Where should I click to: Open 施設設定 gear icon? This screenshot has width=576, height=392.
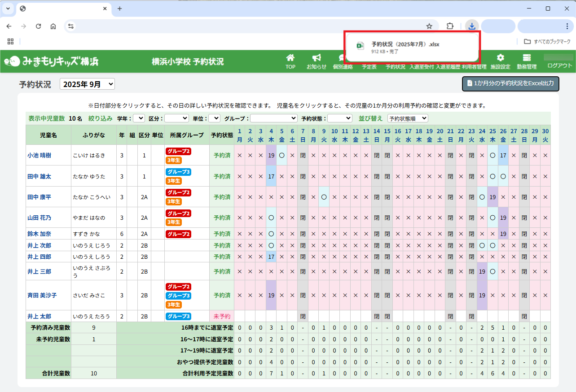[x=500, y=58]
